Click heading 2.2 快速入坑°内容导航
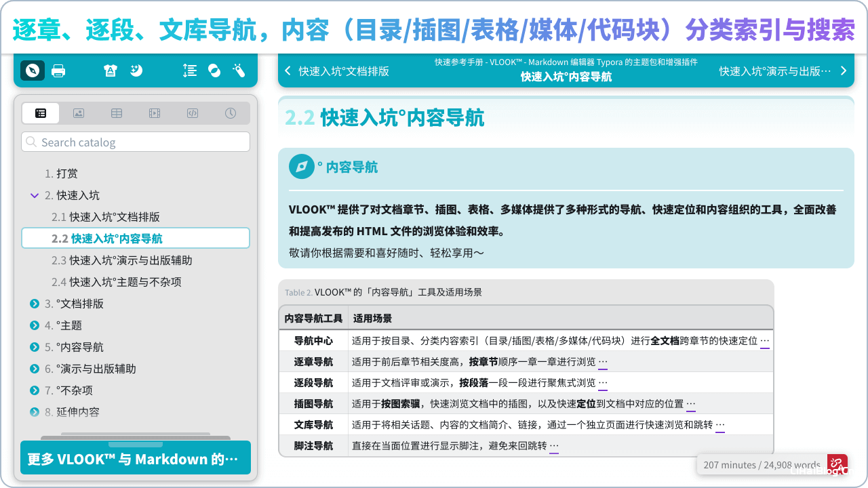 pyautogui.click(x=384, y=118)
